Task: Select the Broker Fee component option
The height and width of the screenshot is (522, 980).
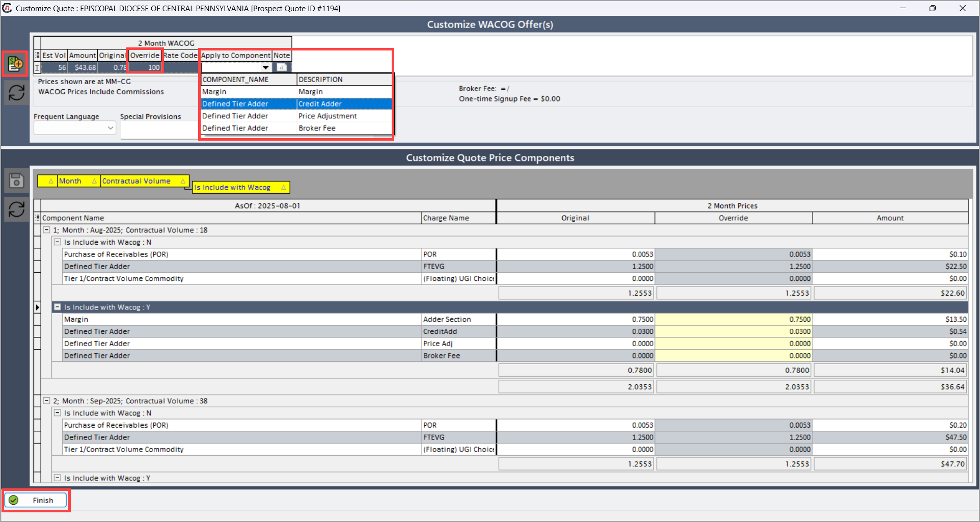Action: (x=296, y=128)
